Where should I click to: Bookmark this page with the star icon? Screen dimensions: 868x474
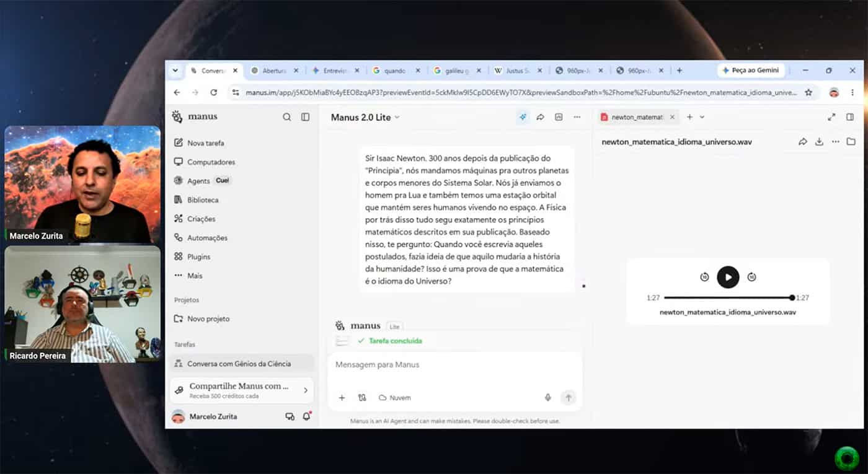[x=808, y=92]
